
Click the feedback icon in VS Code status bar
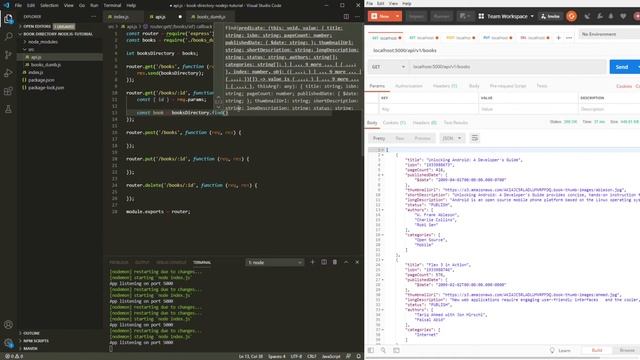(348, 356)
